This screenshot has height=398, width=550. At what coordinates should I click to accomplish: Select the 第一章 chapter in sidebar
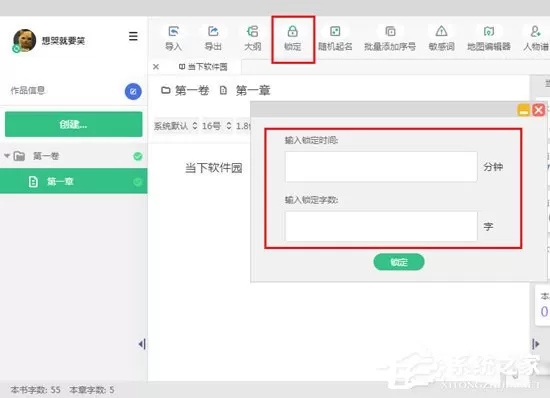tap(74, 181)
